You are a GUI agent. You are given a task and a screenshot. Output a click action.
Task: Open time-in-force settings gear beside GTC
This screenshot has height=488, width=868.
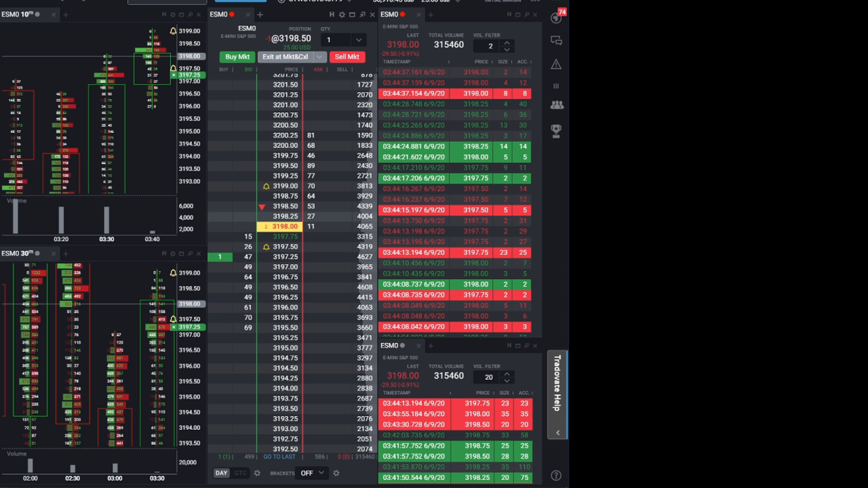[257, 473]
